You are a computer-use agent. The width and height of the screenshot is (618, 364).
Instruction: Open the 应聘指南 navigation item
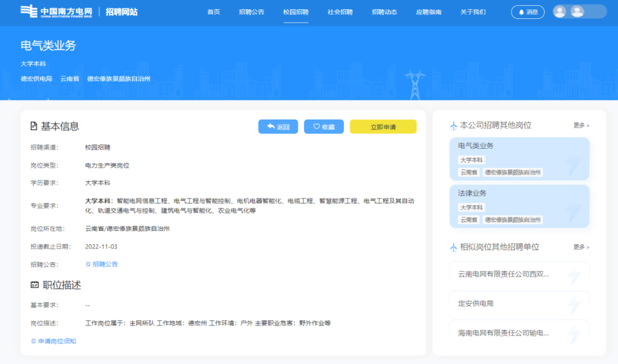[429, 12]
